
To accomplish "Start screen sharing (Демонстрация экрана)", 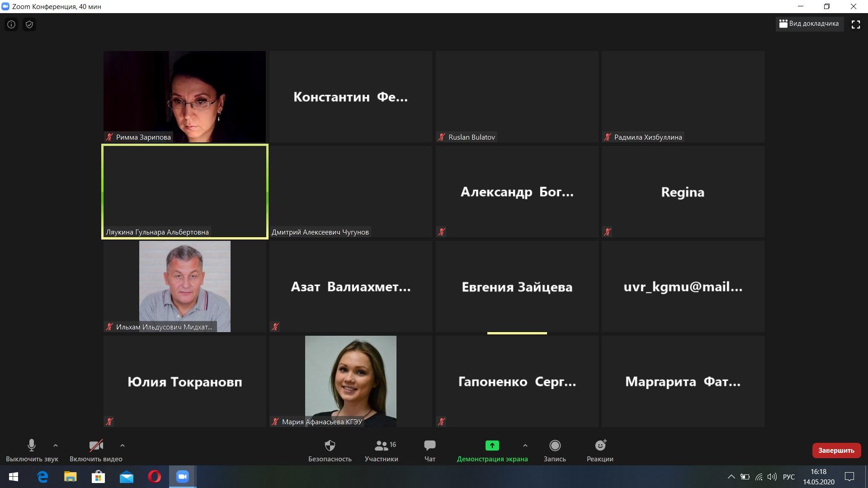I will coord(492,450).
